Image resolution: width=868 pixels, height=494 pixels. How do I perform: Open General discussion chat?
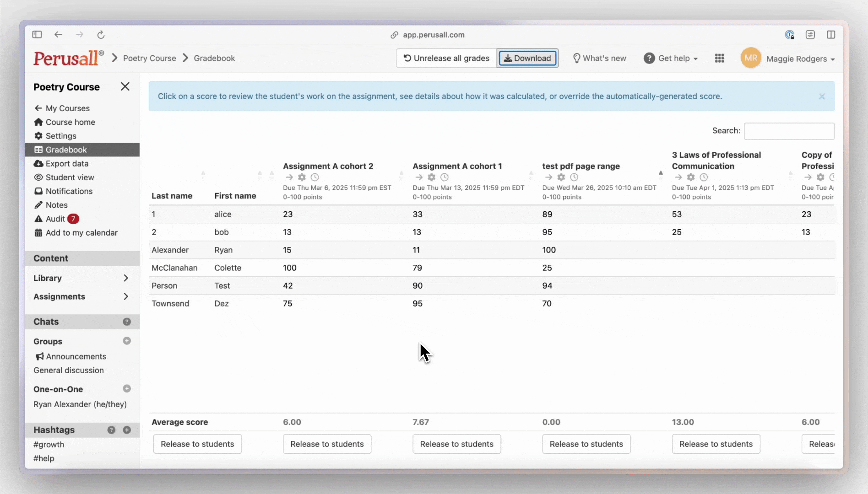coord(69,370)
